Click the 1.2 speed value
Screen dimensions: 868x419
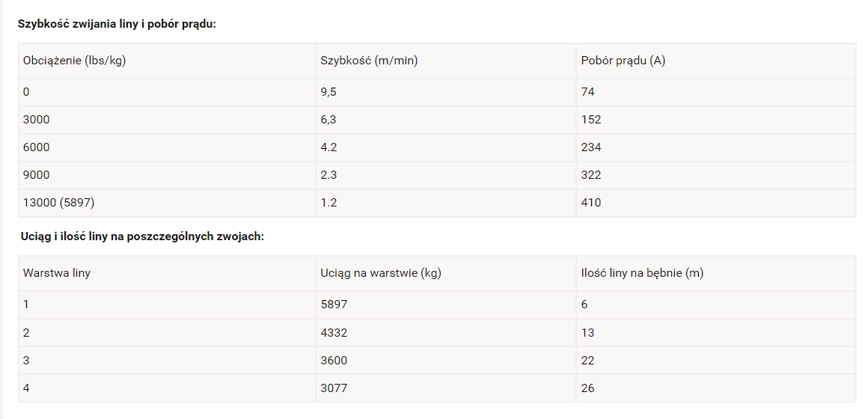(x=328, y=203)
